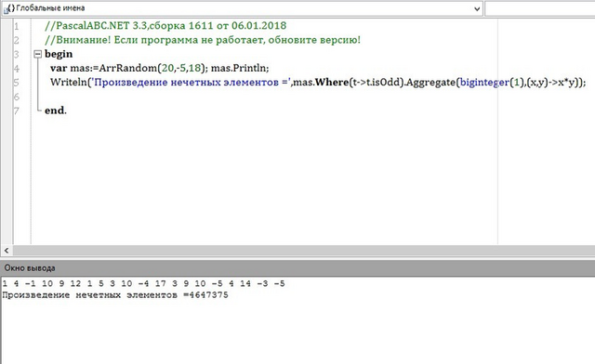This screenshot has width=595, height=364.
Task: Click the Aggregate method in line 5
Action: point(430,83)
